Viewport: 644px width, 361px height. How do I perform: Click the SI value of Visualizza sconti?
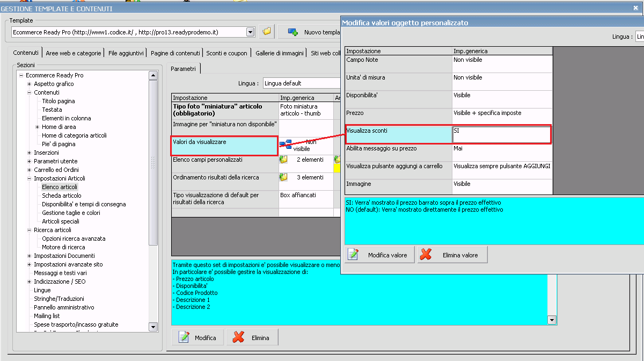[x=502, y=135]
